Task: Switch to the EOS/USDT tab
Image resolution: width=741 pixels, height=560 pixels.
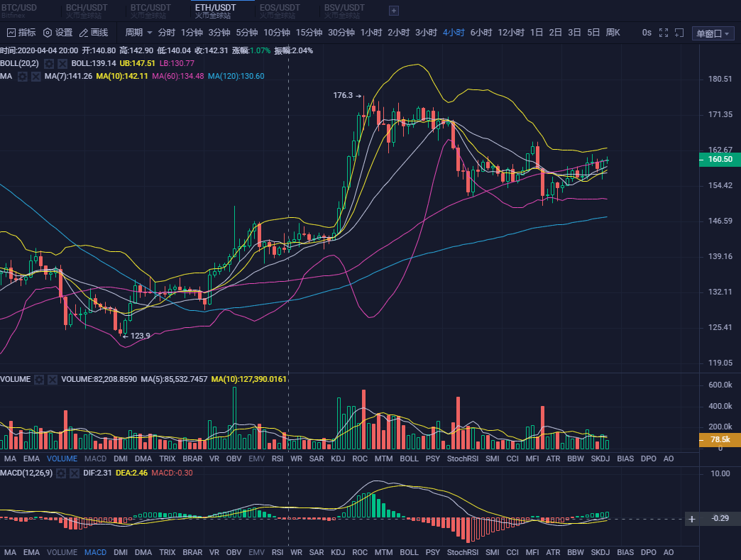Action: click(280, 10)
